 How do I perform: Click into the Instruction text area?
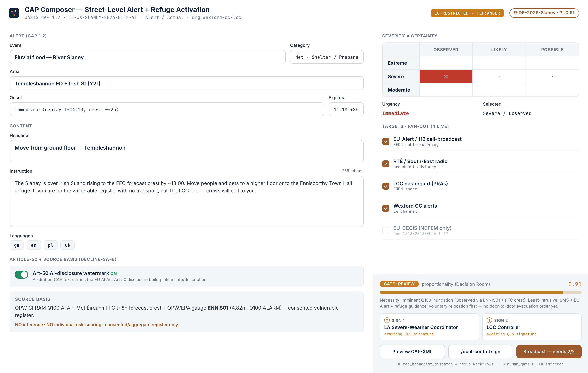coord(186,201)
